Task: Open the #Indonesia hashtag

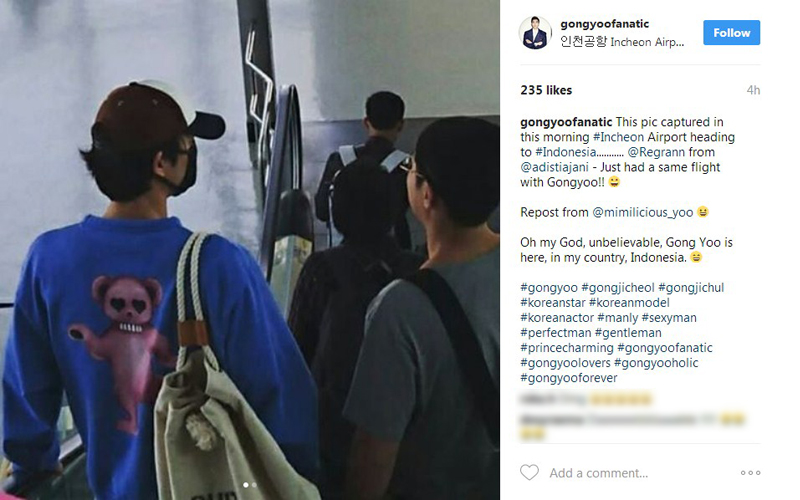Action: tap(565, 152)
